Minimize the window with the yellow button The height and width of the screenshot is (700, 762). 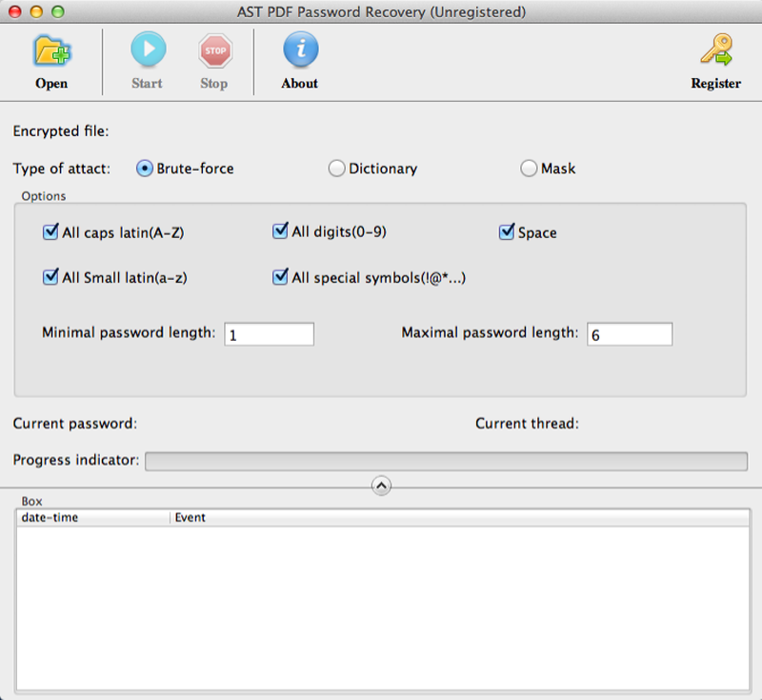click(x=36, y=11)
